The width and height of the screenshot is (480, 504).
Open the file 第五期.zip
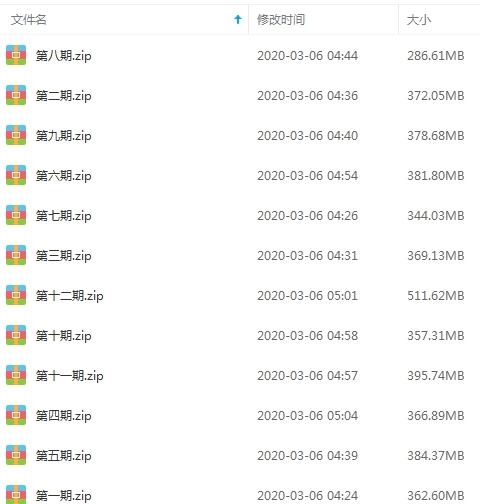click(63, 456)
